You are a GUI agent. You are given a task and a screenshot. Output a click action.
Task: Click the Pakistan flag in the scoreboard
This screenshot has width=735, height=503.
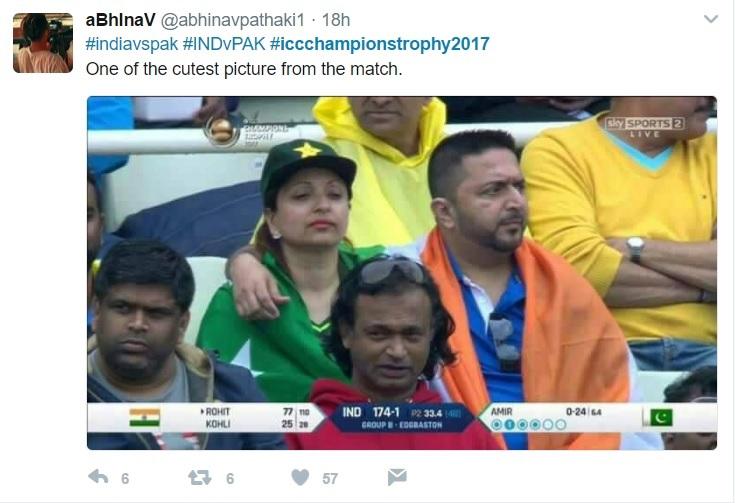(661, 417)
